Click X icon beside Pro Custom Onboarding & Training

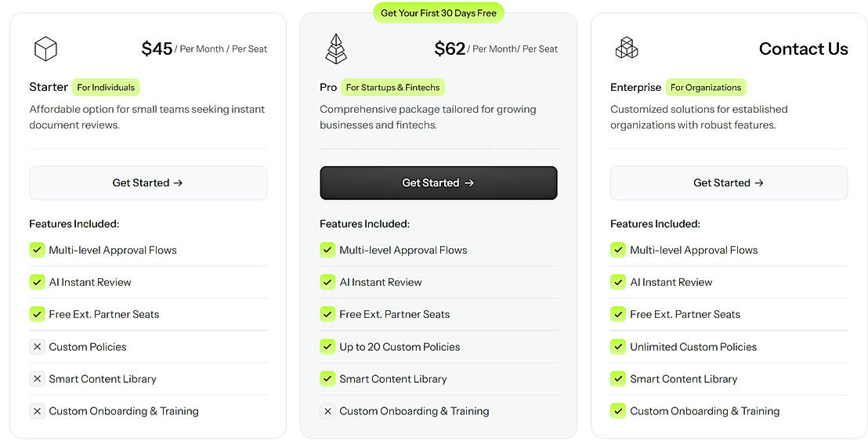coord(327,411)
